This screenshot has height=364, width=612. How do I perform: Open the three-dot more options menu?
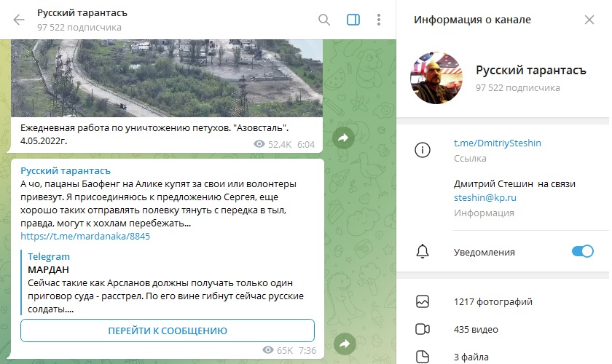pyautogui.click(x=379, y=20)
